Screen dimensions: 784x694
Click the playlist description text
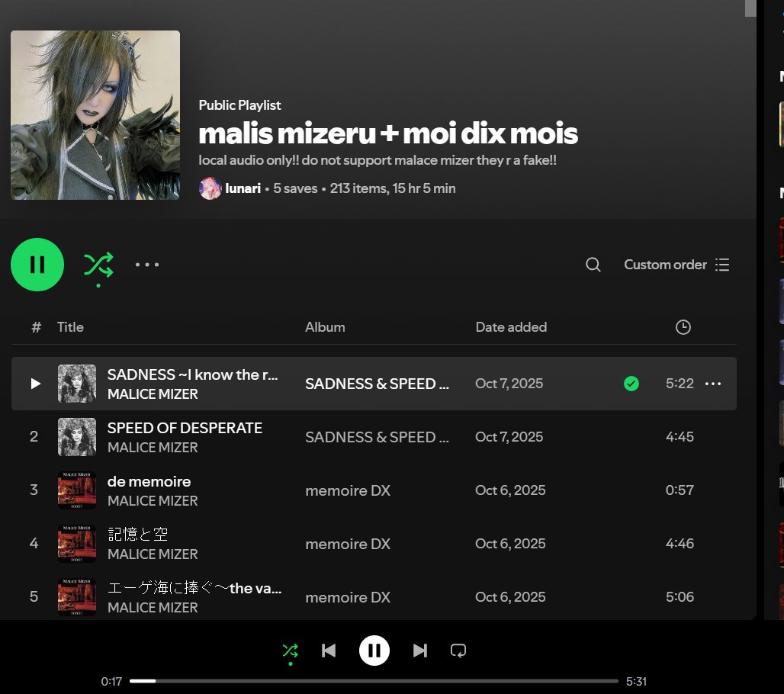pyautogui.click(x=378, y=160)
